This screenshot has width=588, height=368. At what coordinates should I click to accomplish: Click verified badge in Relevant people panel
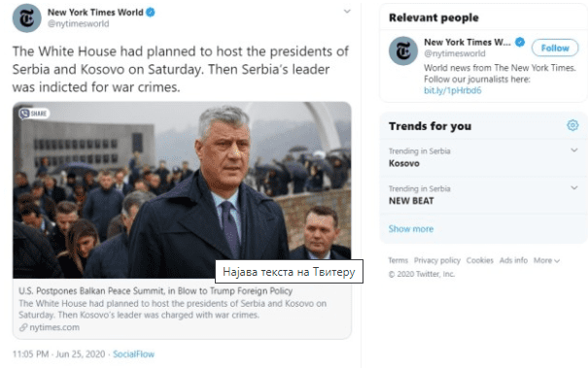[520, 43]
